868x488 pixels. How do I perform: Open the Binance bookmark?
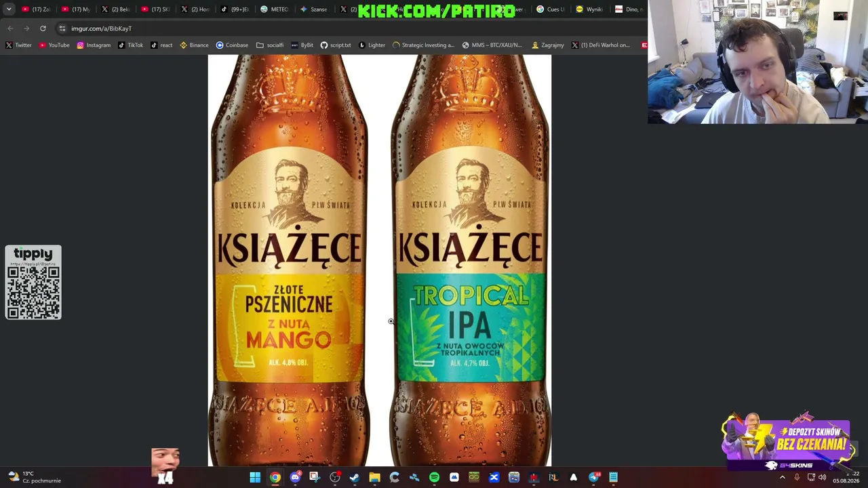pyautogui.click(x=194, y=45)
